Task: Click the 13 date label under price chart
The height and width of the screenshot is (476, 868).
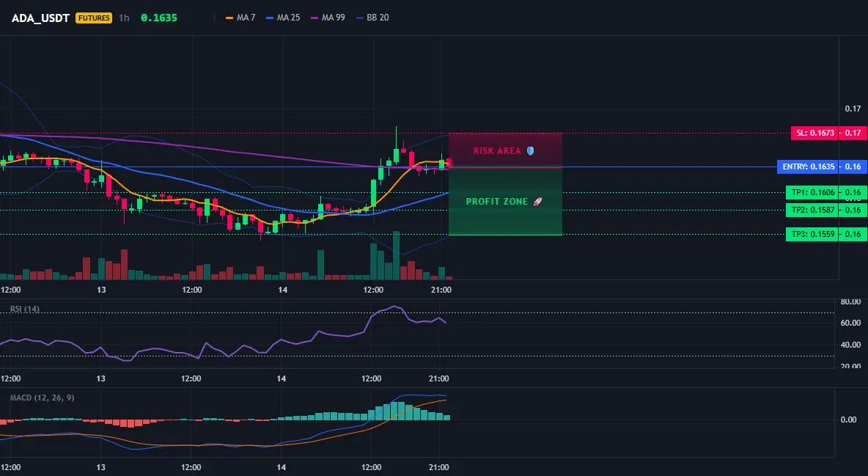Action: pos(101,290)
